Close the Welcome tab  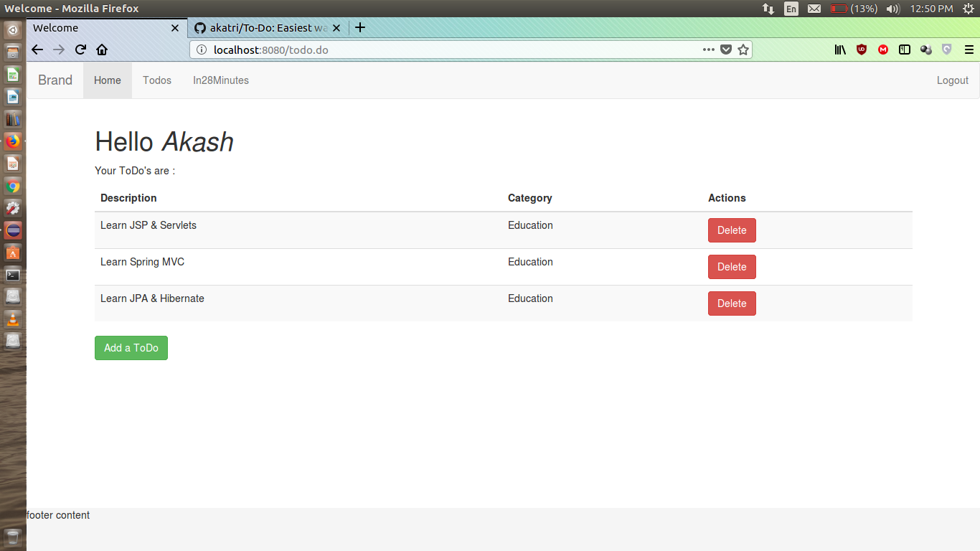point(175,28)
